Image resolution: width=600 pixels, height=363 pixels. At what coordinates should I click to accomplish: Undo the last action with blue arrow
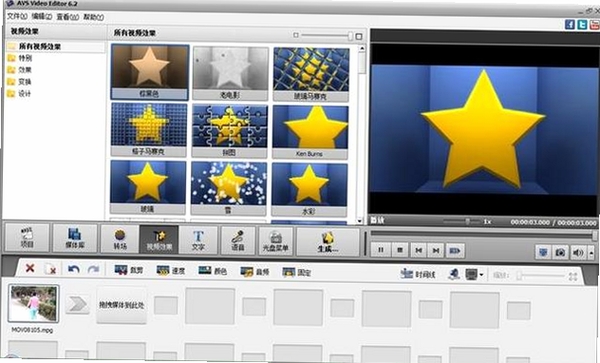click(73, 269)
